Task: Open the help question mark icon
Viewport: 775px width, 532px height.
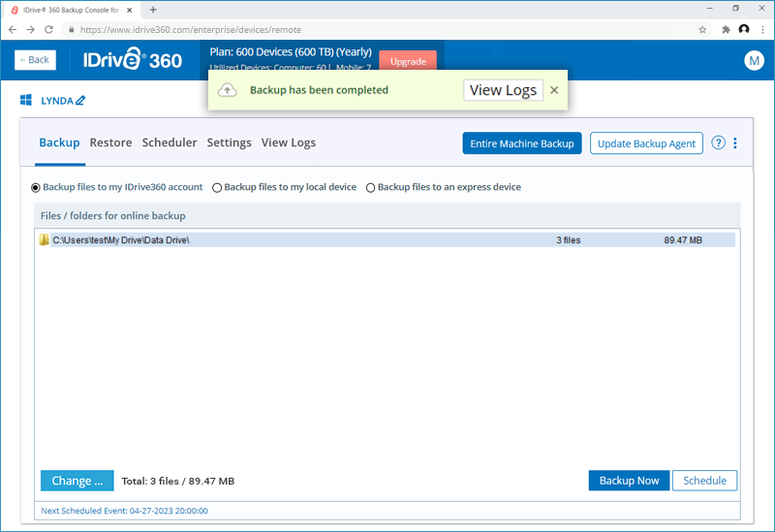Action: pos(718,142)
